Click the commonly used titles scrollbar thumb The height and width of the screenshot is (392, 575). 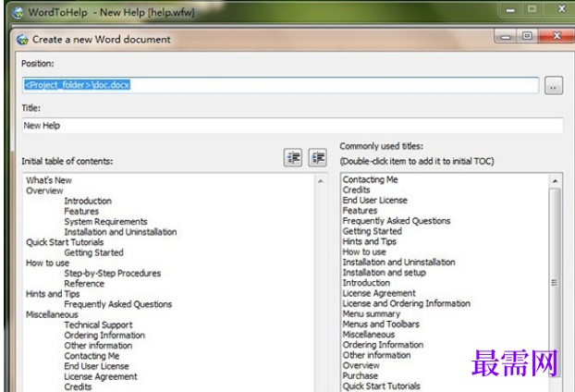click(555, 282)
